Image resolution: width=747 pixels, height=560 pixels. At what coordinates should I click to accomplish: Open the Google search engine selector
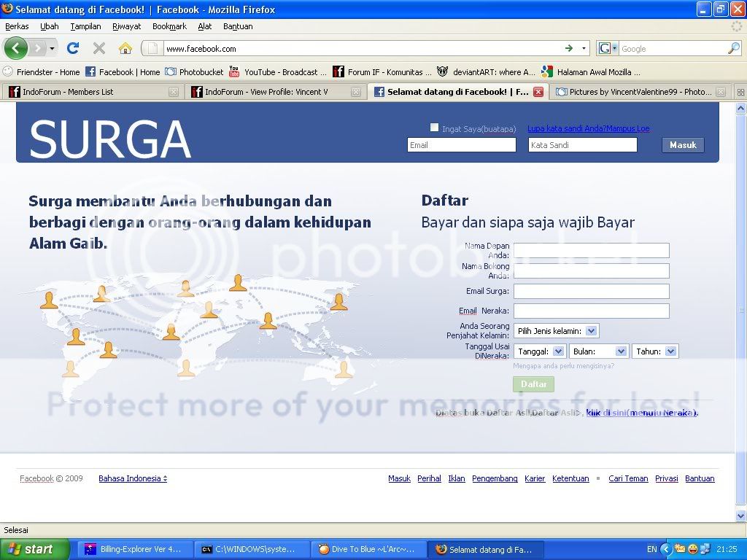[x=608, y=48]
